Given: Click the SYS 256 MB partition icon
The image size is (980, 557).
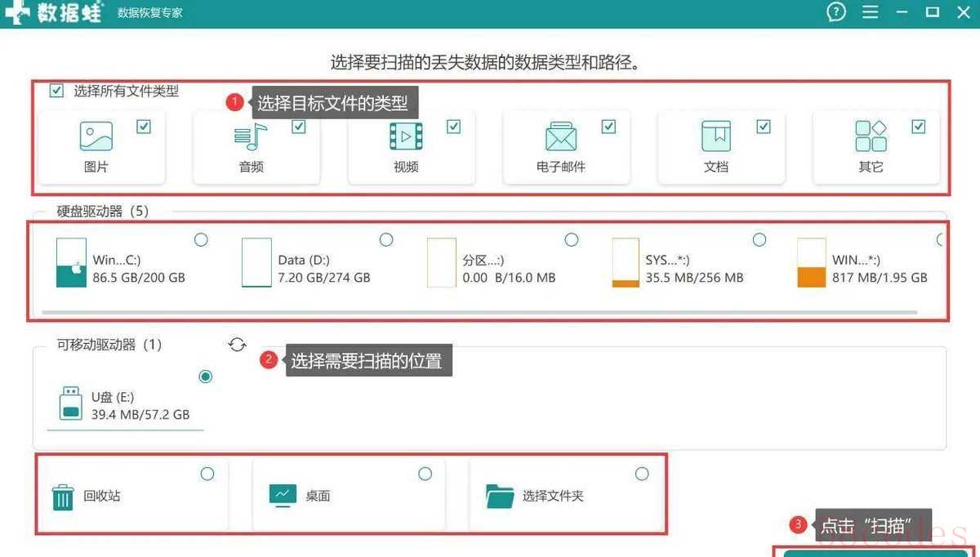Looking at the screenshot, I should pos(626,262).
